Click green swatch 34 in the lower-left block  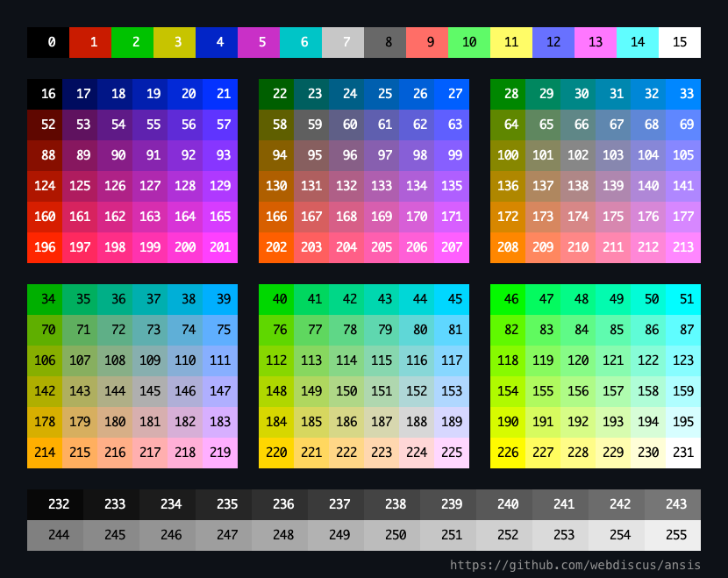[46, 299]
